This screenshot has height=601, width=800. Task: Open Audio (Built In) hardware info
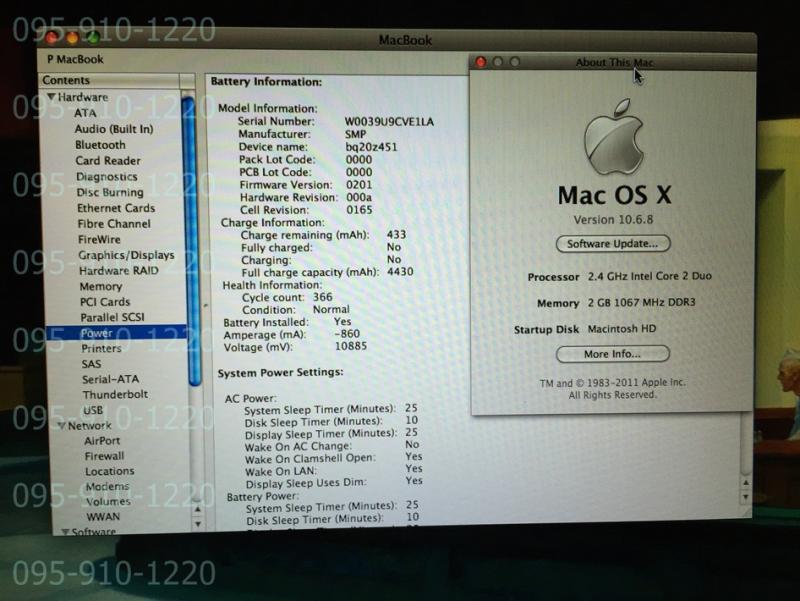coord(114,129)
